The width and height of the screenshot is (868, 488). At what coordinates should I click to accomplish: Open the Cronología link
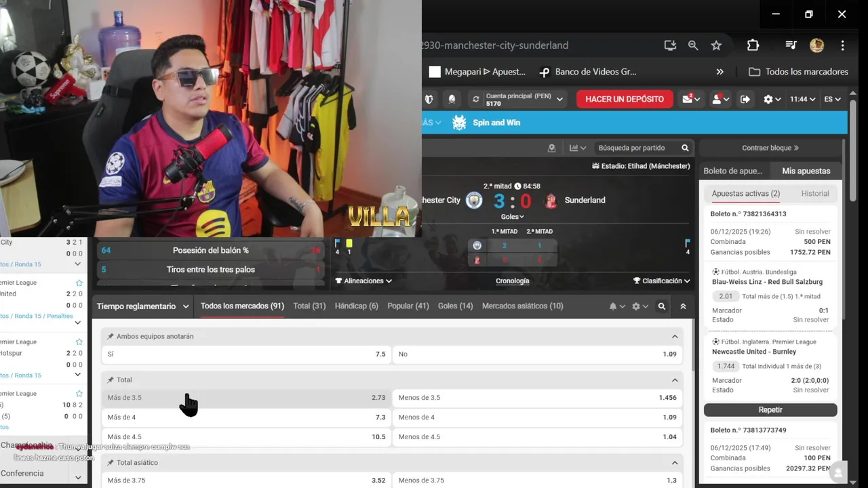(513, 281)
